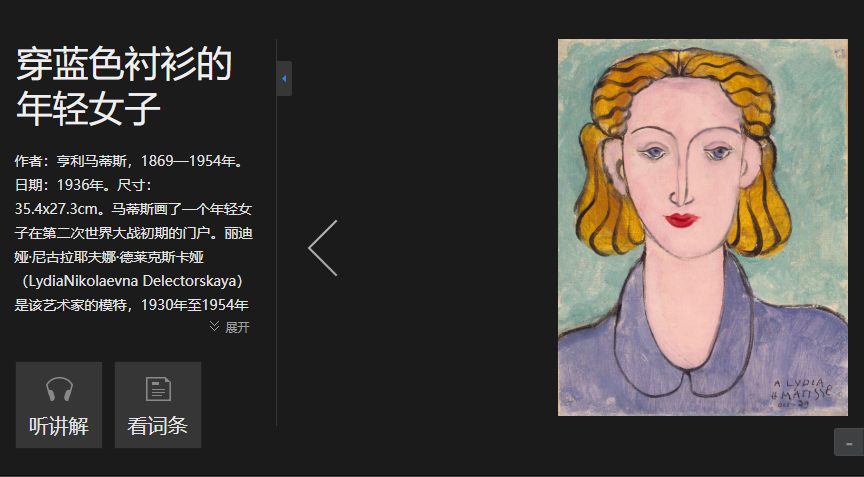Click the headphones icon for audio guide
This screenshot has width=864, height=477.
coord(59,389)
